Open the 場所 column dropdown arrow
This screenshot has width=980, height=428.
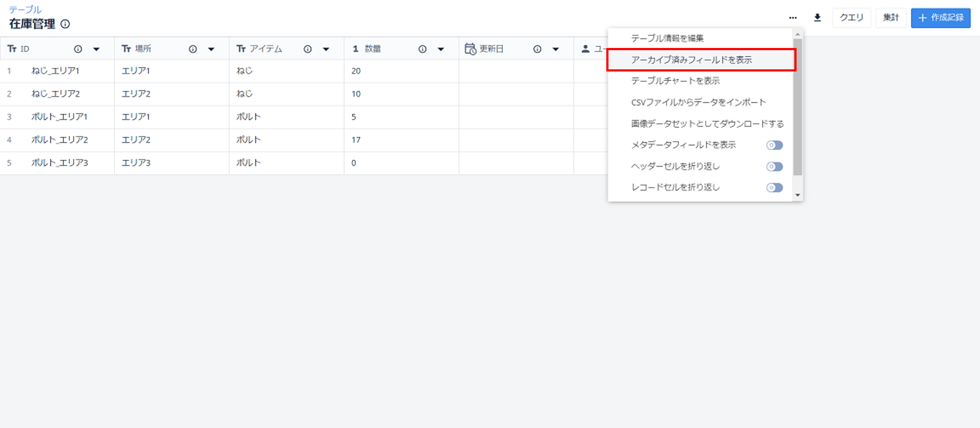211,49
